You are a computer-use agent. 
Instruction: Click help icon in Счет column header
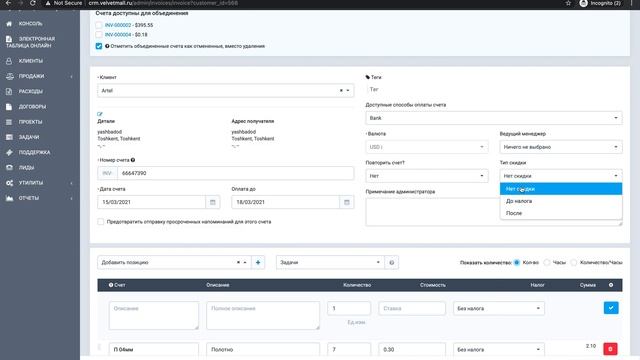click(111, 285)
